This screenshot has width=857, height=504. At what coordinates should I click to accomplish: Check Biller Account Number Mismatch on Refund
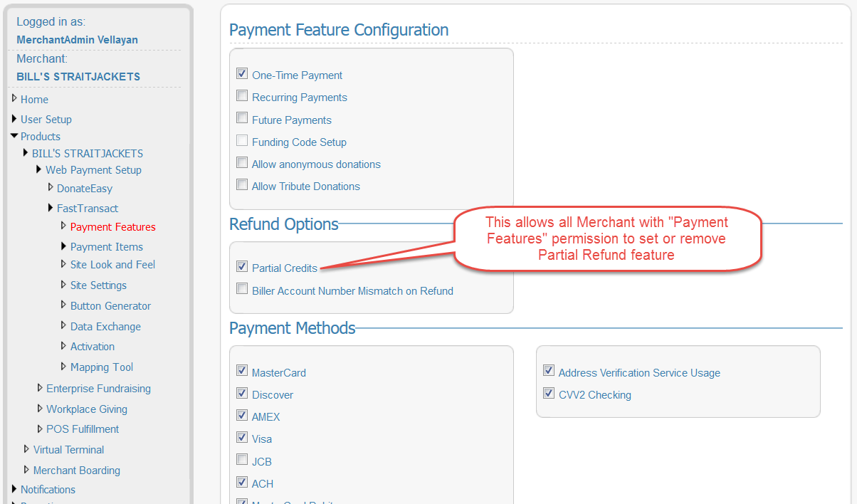tap(242, 289)
